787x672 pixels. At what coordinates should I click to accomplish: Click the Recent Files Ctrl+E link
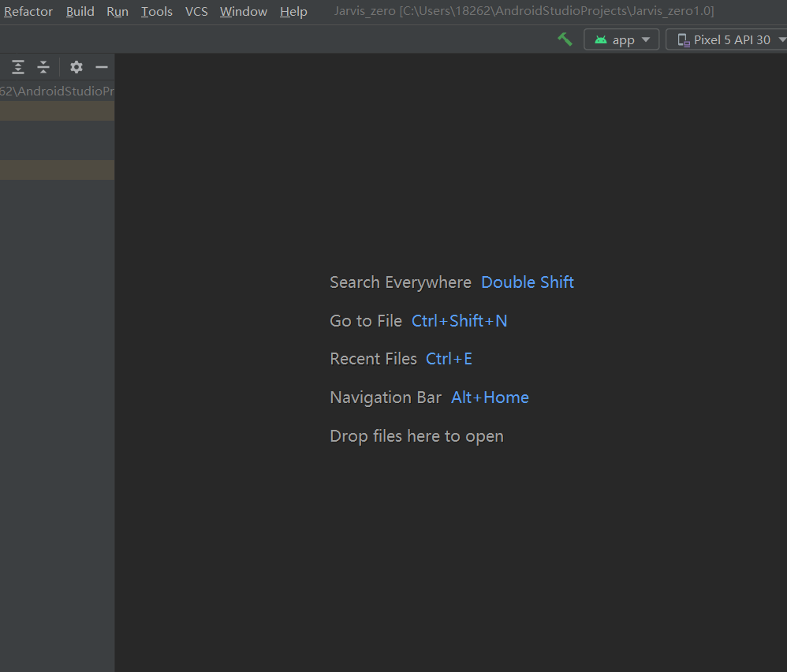[x=449, y=358]
